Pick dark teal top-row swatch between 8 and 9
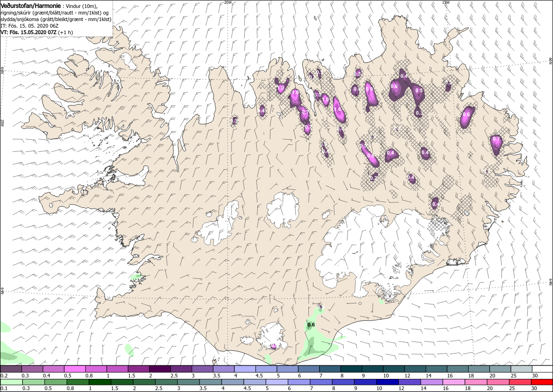 pyautogui.click(x=351, y=369)
